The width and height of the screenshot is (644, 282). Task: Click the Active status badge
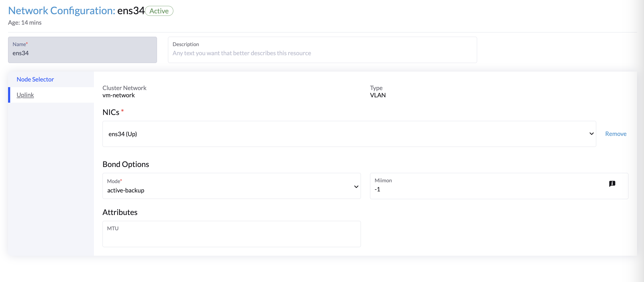coord(159,11)
